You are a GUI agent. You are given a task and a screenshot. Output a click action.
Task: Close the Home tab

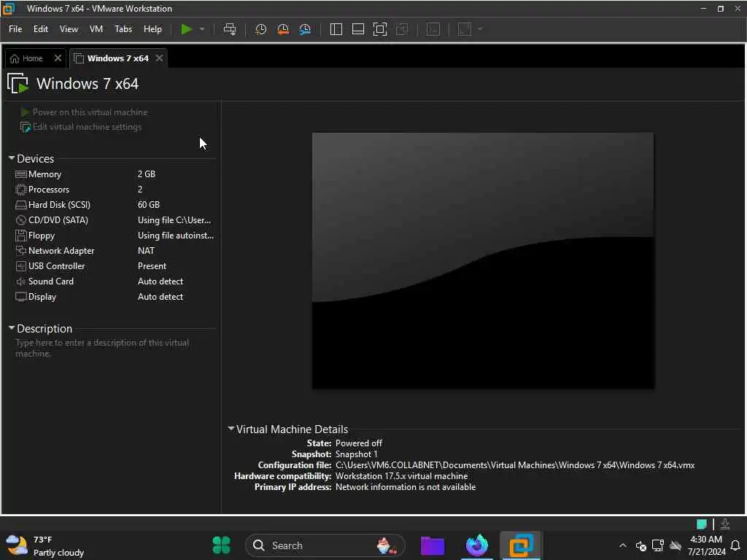[58, 58]
